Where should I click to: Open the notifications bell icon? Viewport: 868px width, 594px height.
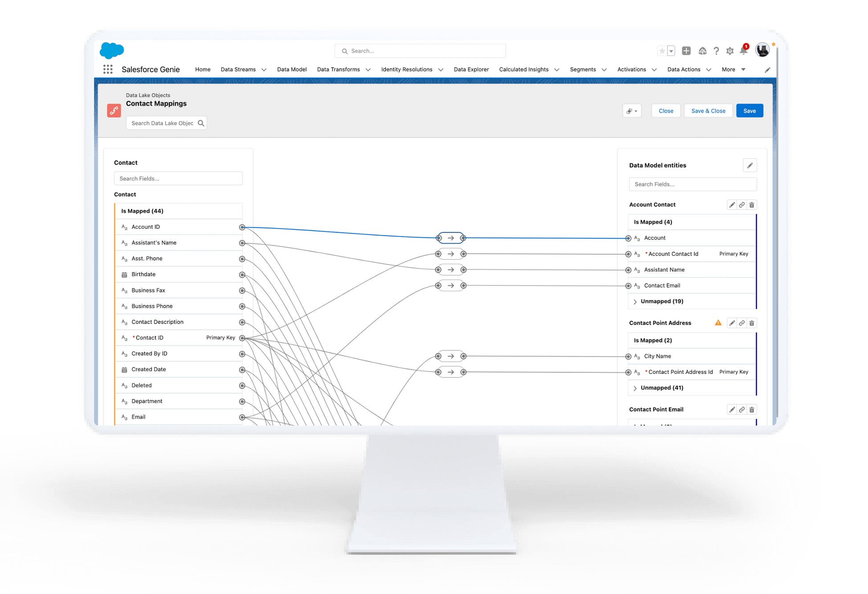pos(743,51)
